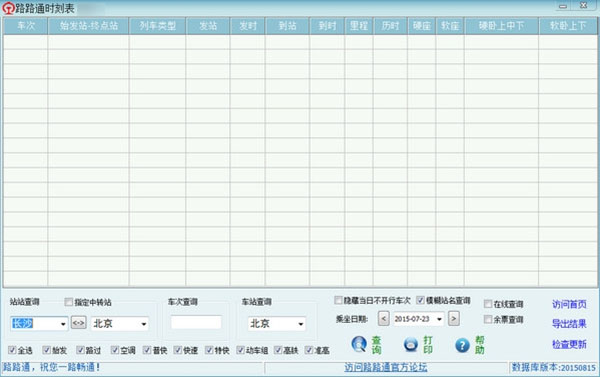Open the 长沙 departure station dropdown
600x377 pixels.
click(63, 324)
